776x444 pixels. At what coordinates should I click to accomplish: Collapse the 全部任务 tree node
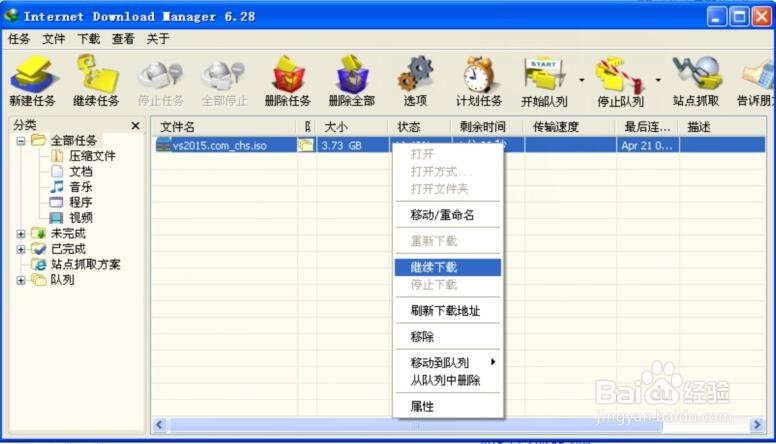pos(21,141)
